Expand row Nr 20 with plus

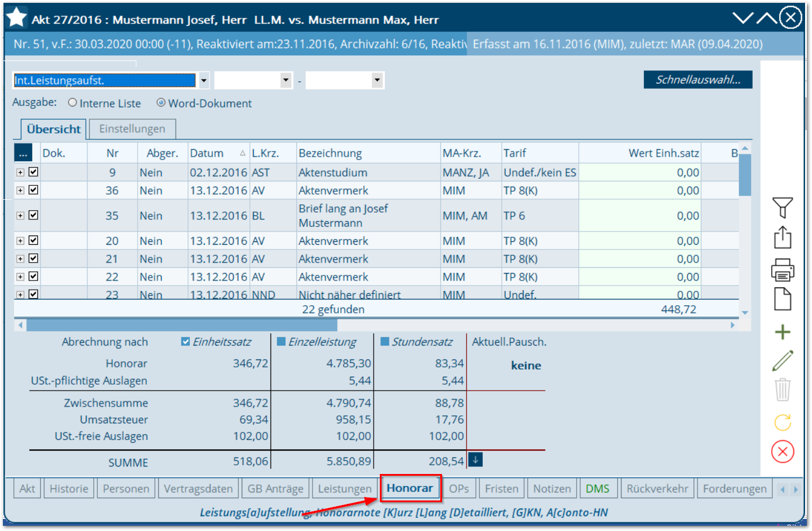click(x=20, y=241)
